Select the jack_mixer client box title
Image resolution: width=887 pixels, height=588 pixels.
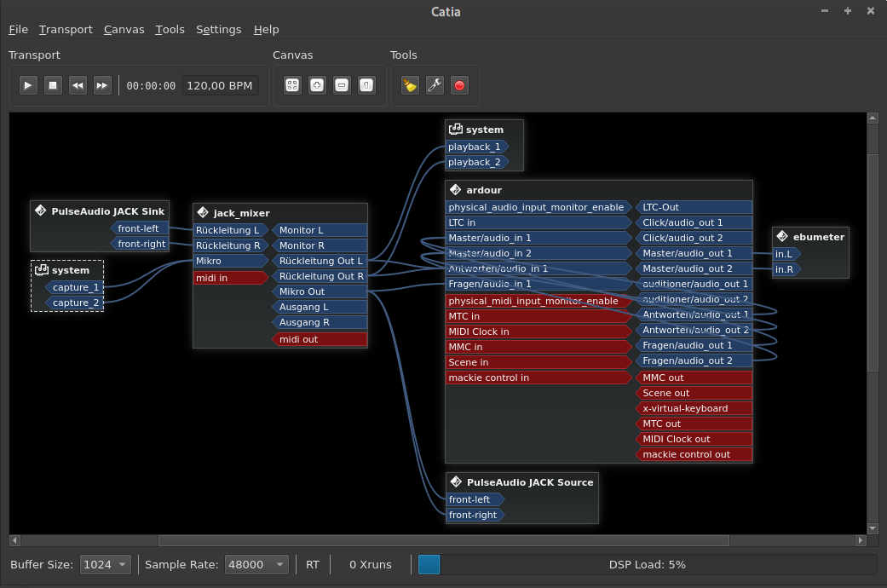(241, 213)
